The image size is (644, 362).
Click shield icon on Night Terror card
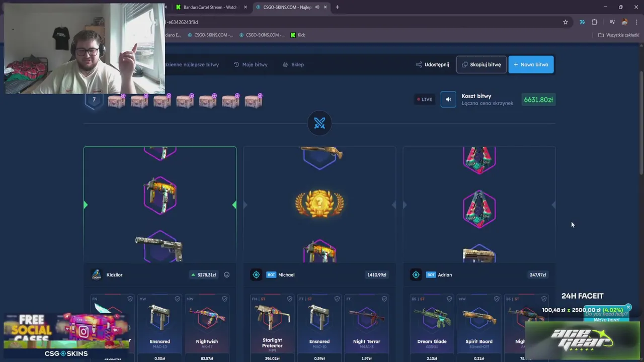[x=384, y=299]
